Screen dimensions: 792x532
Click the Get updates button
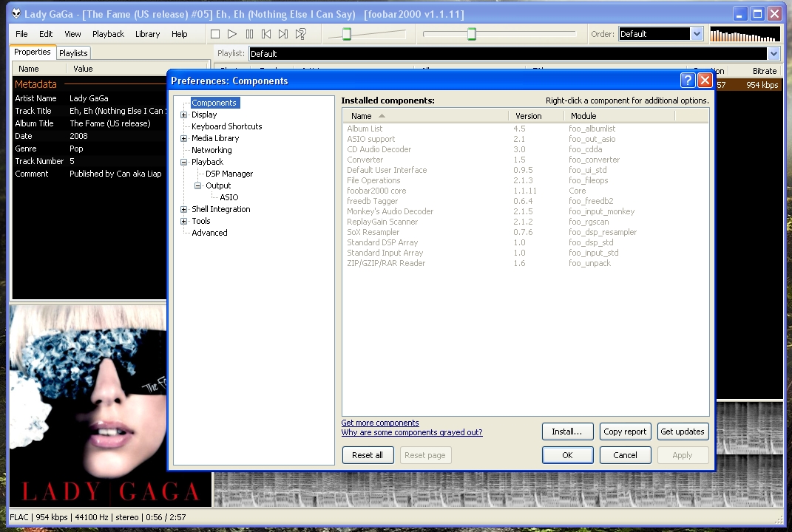tap(683, 432)
